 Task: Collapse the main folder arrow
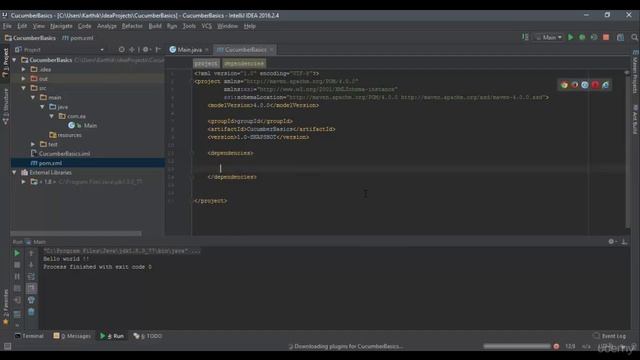(33, 97)
